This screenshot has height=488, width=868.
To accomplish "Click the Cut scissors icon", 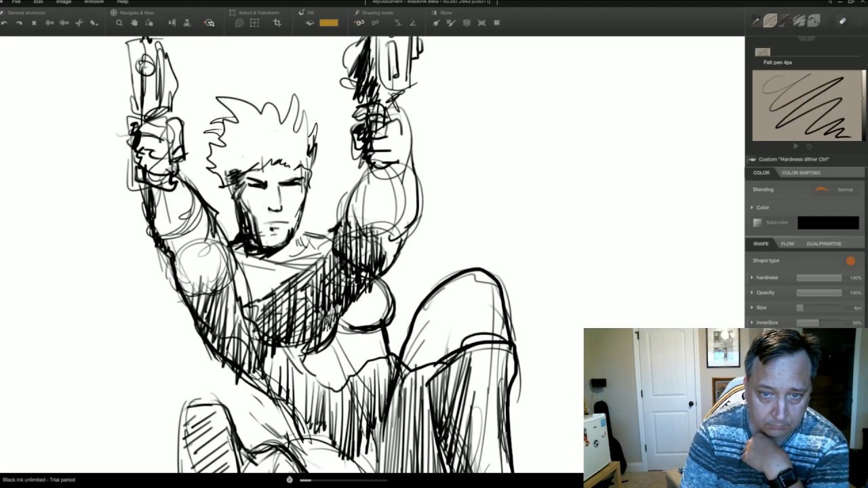I will (x=79, y=23).
